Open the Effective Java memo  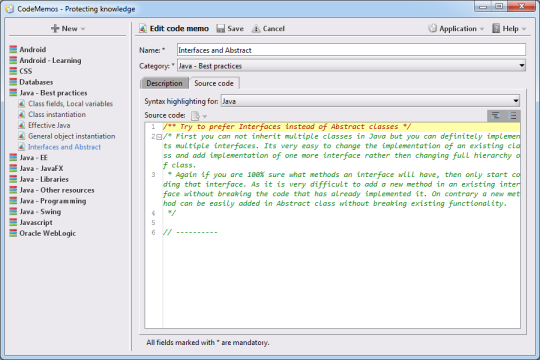pos(49,125)
